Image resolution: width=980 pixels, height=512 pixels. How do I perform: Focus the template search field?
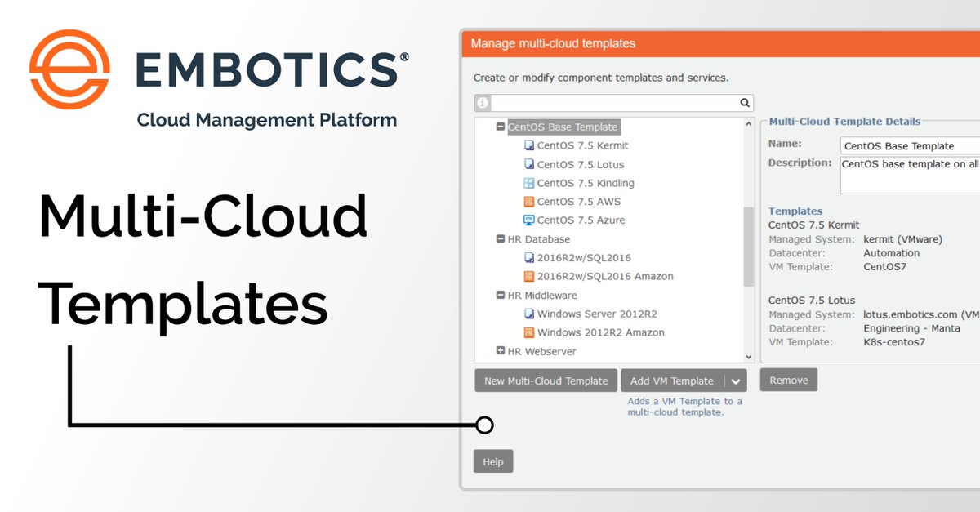pyautogui.click(x=614, y=104)
